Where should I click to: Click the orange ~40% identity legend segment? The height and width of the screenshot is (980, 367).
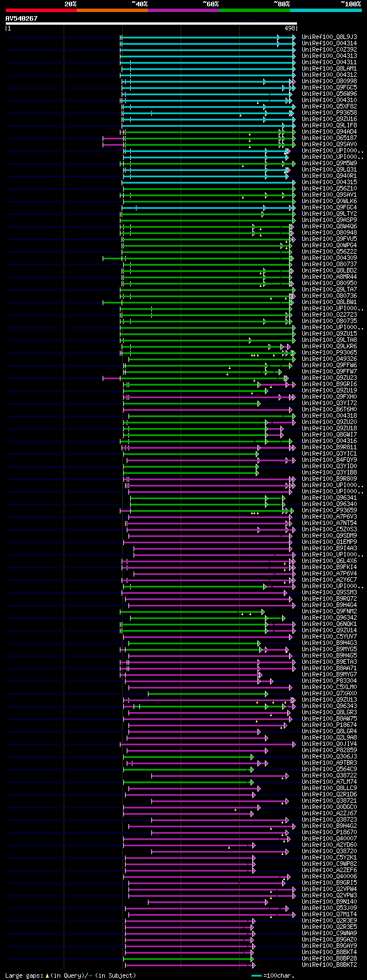112,10
